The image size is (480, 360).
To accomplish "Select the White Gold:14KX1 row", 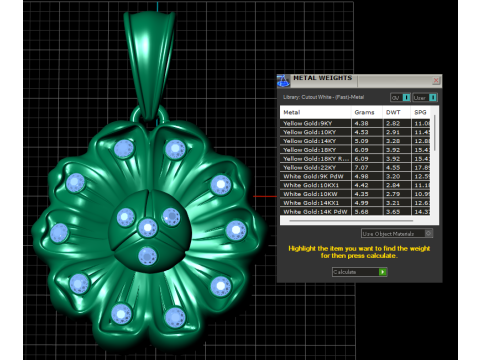I will [x=355, y=203].
